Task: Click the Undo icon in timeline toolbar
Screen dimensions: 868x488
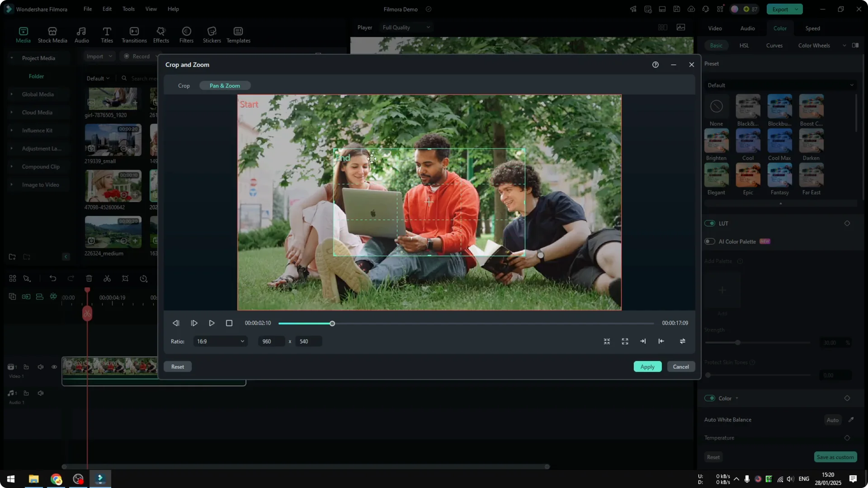Action: (x=53, y=278)
